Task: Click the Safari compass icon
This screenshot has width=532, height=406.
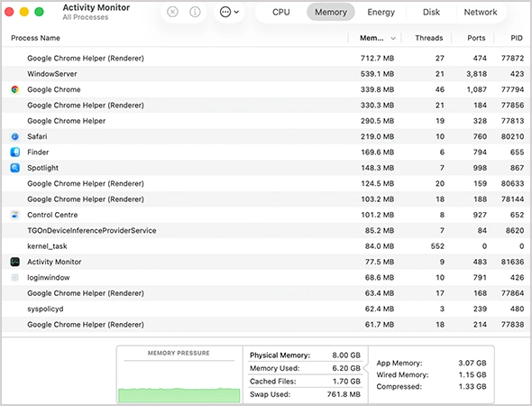Action: pyautogui.click(x=15, y=136)
